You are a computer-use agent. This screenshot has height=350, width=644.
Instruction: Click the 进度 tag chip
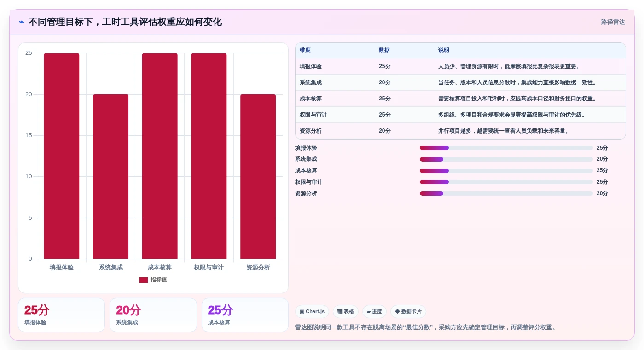point(374,312)
